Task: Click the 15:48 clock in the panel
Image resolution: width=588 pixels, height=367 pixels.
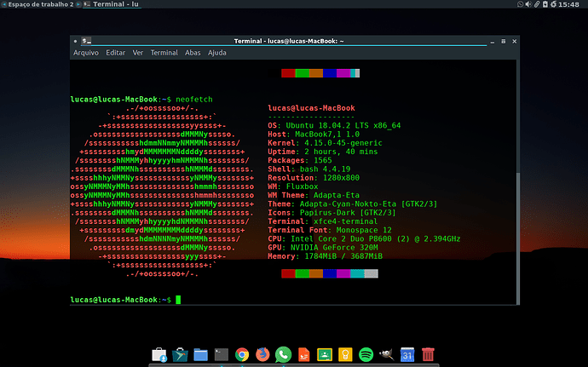Action: coord(568,4)
